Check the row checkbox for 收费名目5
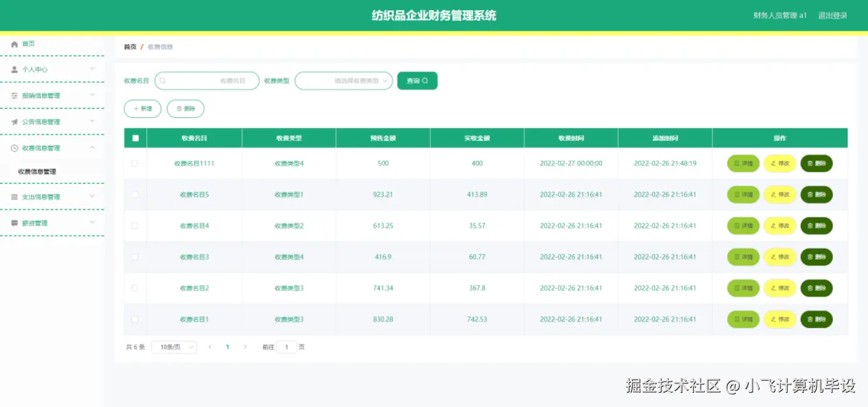 pyautogui.click(x=135, y=195)
